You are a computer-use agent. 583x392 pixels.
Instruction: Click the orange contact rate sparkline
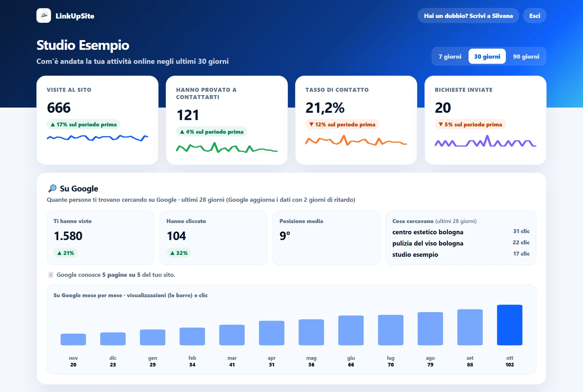(x=356, y=141)
